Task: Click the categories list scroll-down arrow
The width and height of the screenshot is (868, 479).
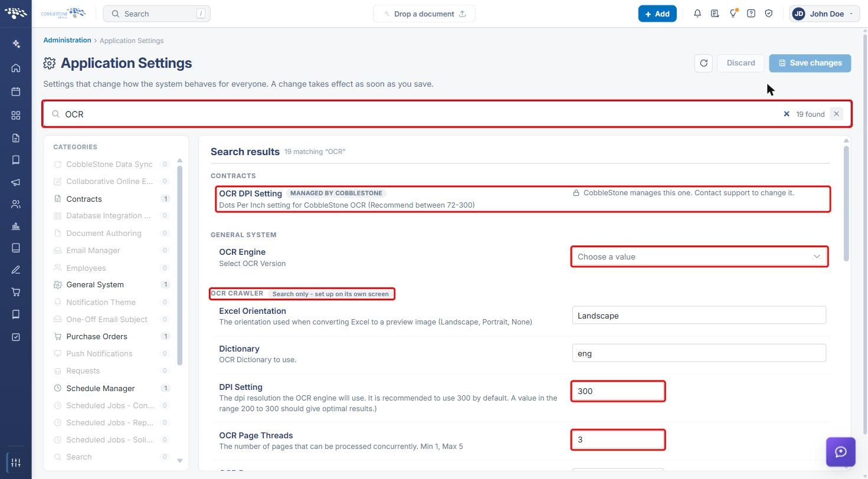Action: click(x=180, y=461)
